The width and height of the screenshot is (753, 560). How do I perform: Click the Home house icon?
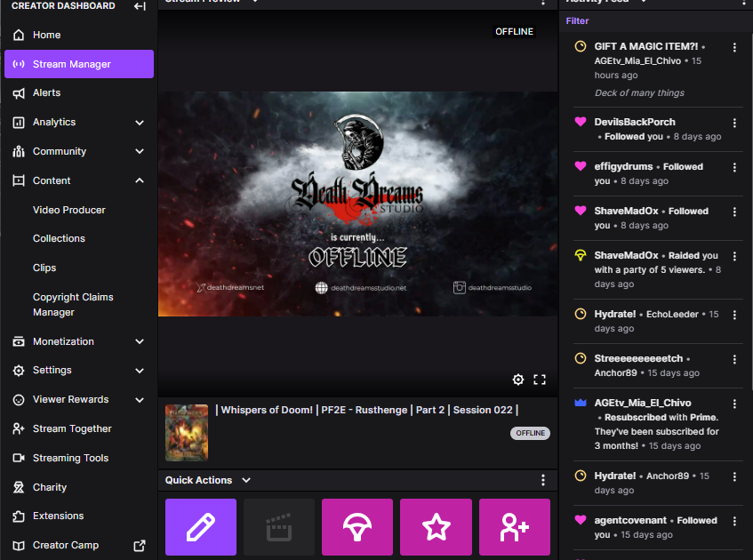[19, 35]
